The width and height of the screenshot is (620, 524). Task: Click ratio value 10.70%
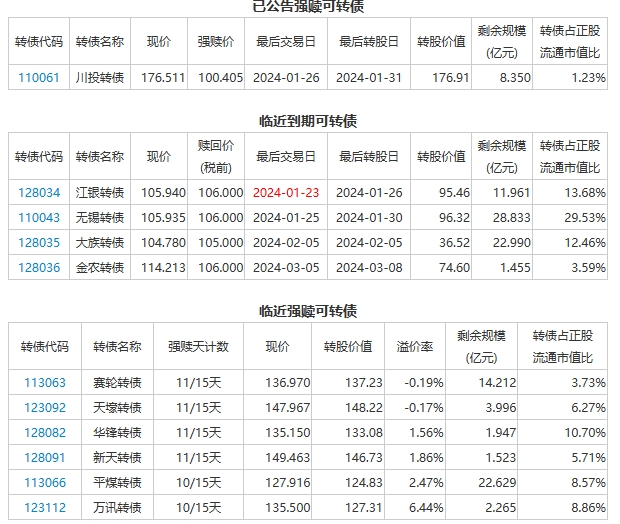pos(585,433)
